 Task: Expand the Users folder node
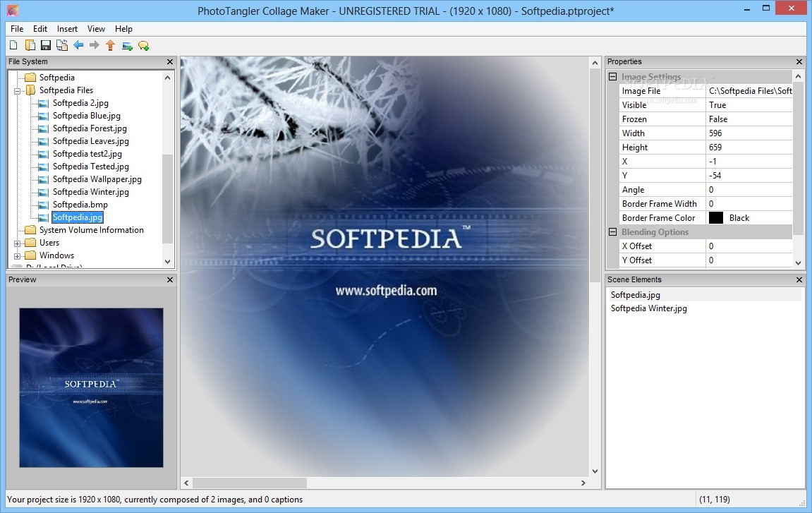pos(17,243)
